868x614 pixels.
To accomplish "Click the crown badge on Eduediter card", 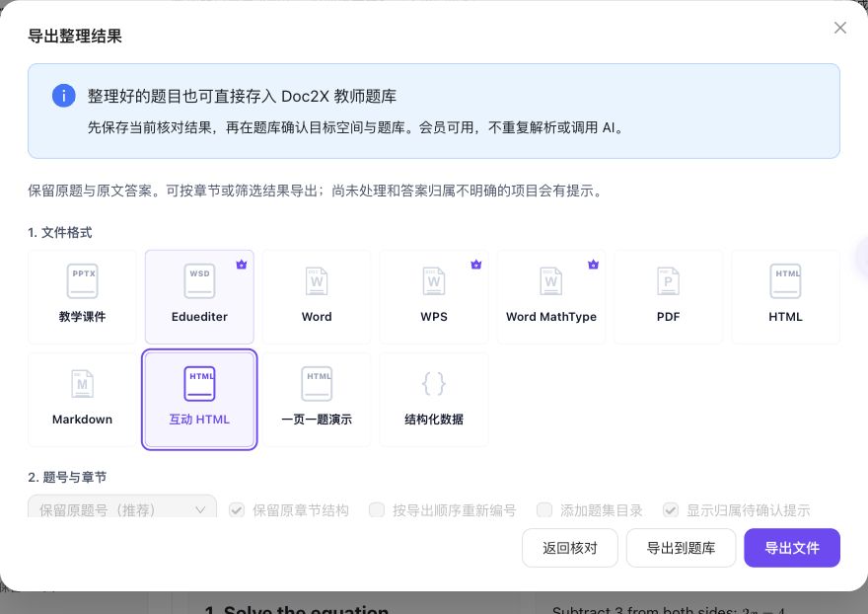I will click(x=242, y=265).
